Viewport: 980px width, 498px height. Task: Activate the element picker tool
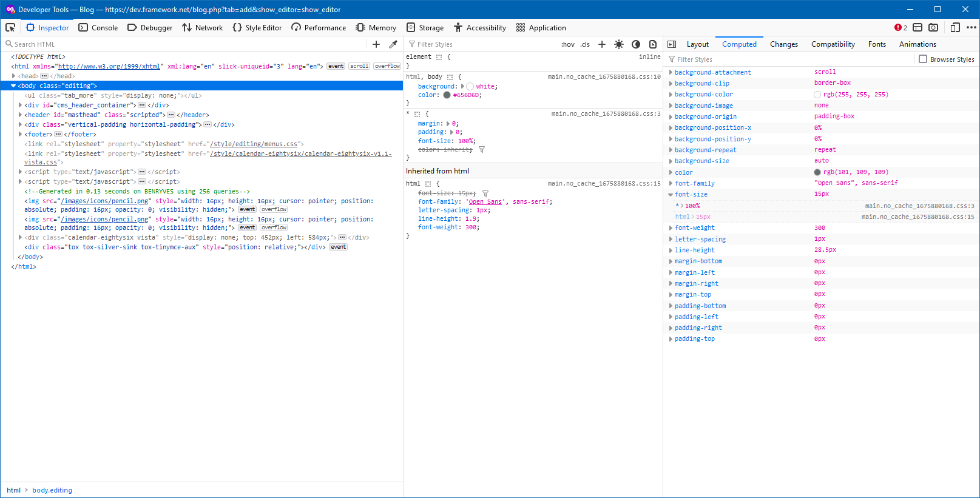pos(10,27)
